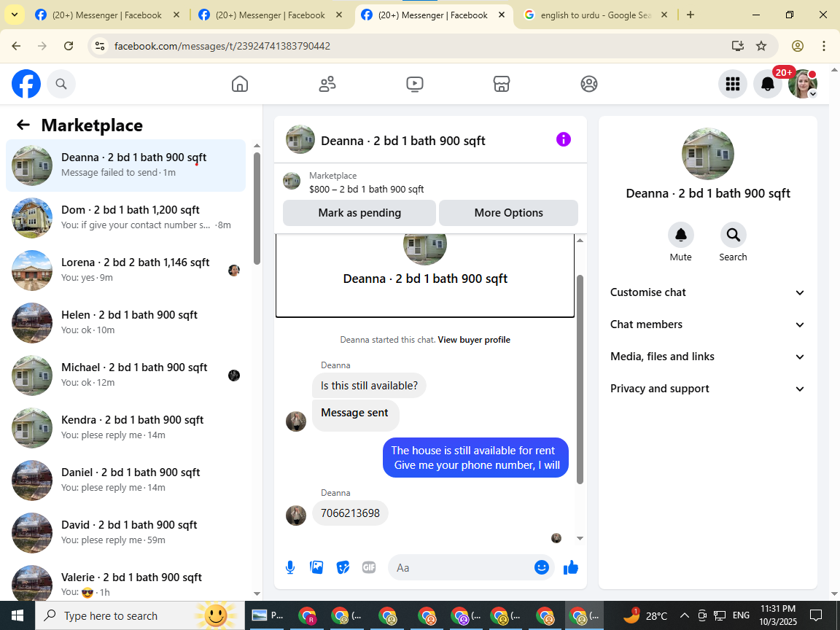Click the Facebook search magnifier icon
The image size is (840, 630).
click(x=61, y=84)
